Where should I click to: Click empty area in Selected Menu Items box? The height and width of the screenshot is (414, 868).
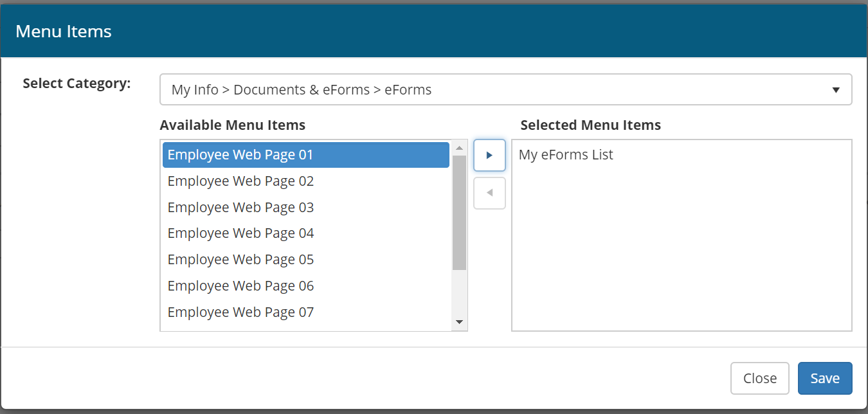pyautogui.click(x=682, y=257)
